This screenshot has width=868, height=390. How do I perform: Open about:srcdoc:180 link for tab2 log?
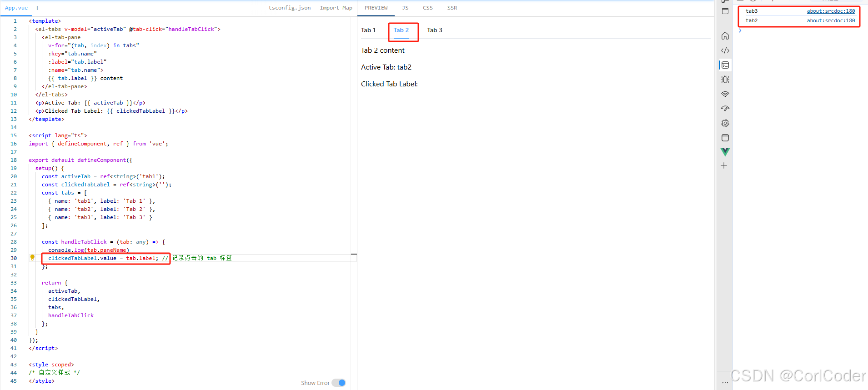tap(831, 20)
